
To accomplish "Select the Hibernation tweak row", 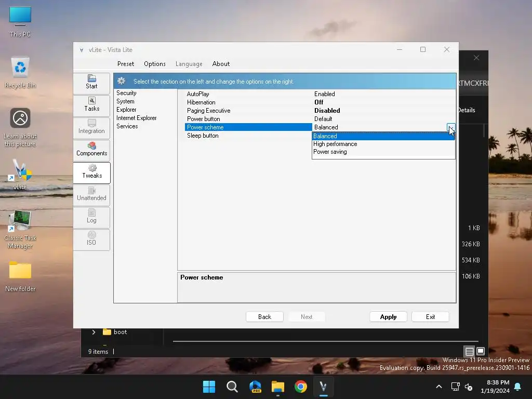I will [x=248, y=102].
